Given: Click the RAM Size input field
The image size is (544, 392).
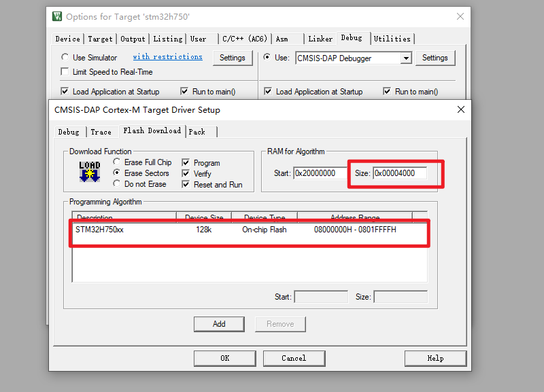Looking at the screenshot, I should (x=399, y=173).
